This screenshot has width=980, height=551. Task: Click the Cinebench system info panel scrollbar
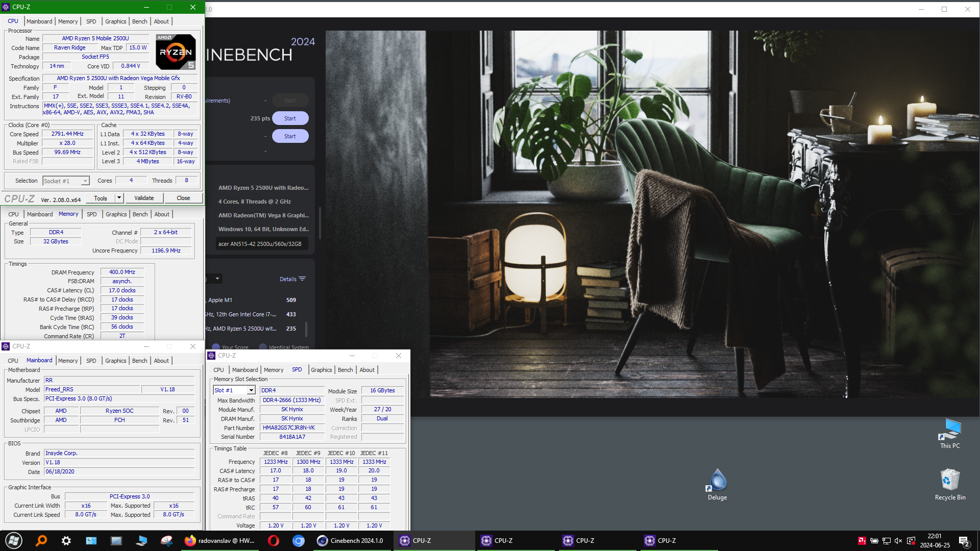tap(320, 223)
